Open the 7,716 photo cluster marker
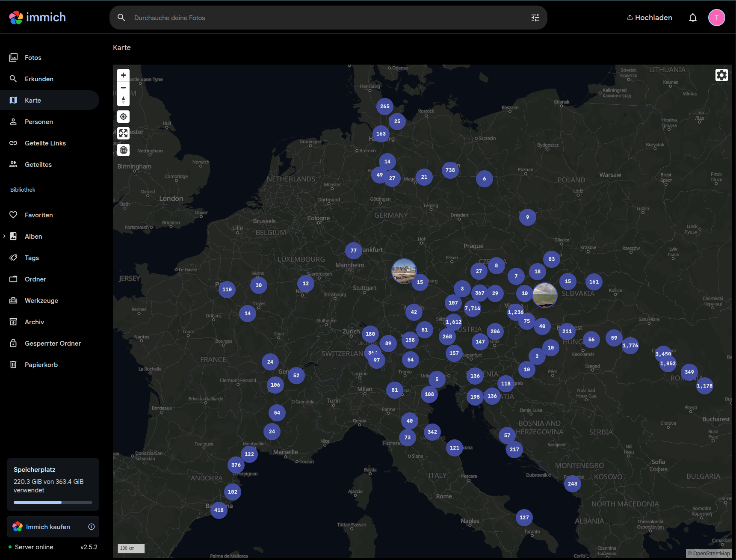The image size is (736, 560). (472, 308)
